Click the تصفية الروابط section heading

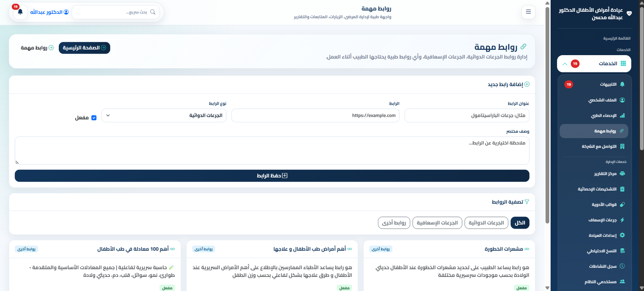[507, 202]
